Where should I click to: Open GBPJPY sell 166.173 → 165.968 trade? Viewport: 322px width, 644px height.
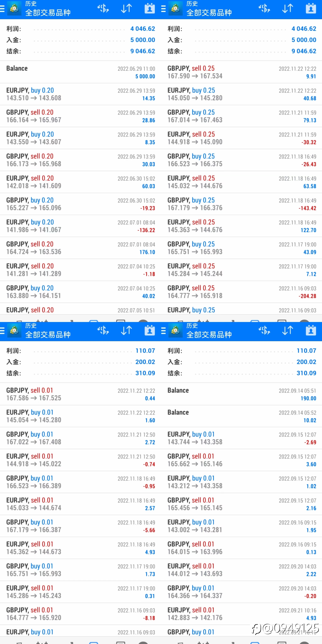pyautogui.click(x=80, y=160)
